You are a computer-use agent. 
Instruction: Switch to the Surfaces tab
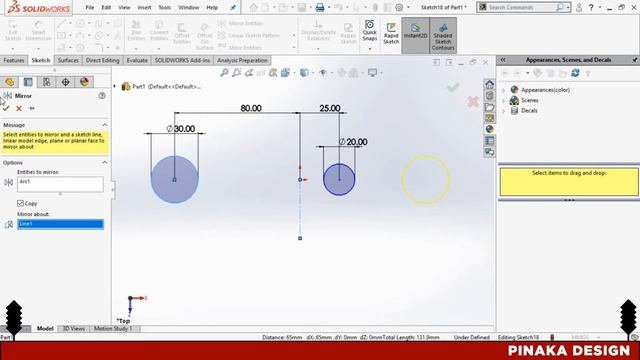(68, 60)
